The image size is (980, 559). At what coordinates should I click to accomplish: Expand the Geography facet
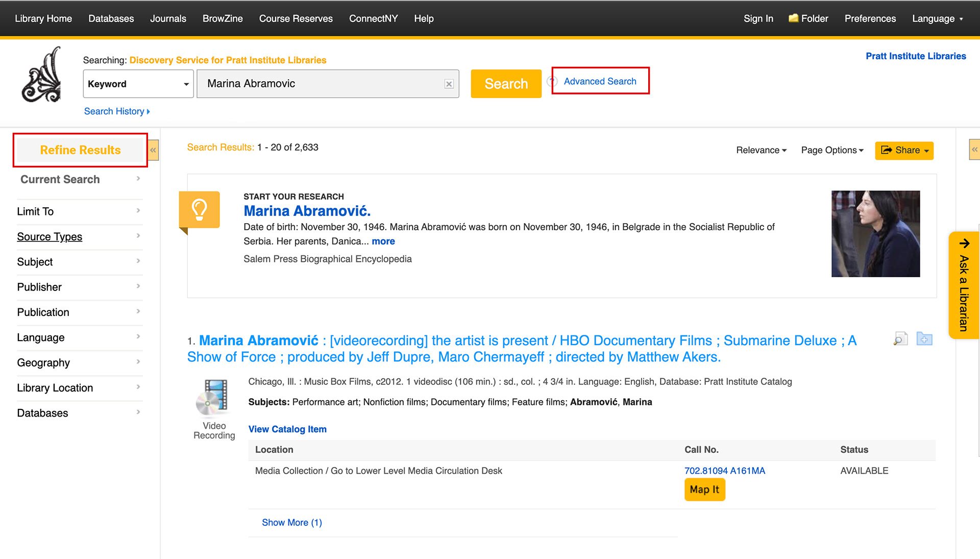click(x=80, y=362)
